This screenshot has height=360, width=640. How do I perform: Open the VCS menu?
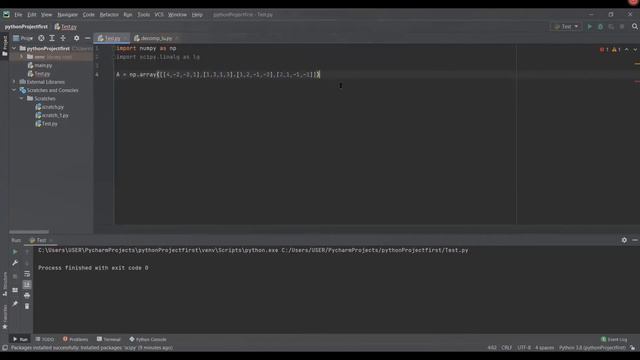pyautogui.click(x=159, y=15)
